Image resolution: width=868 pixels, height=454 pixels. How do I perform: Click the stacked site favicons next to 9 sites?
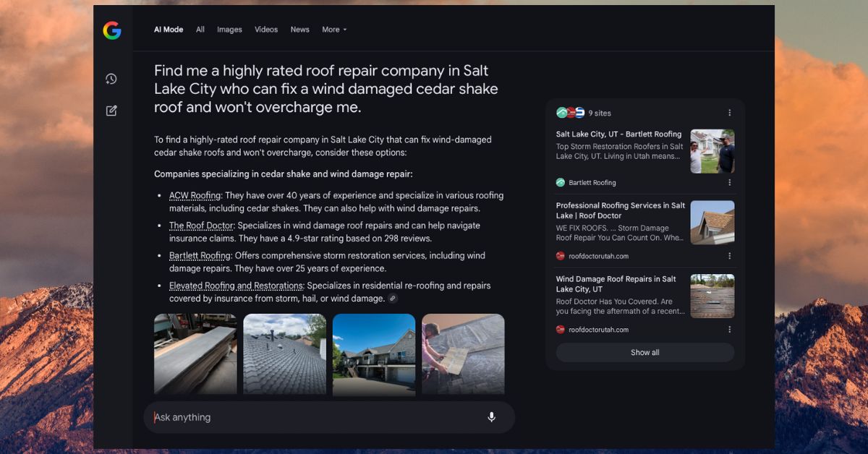point(570,113)
